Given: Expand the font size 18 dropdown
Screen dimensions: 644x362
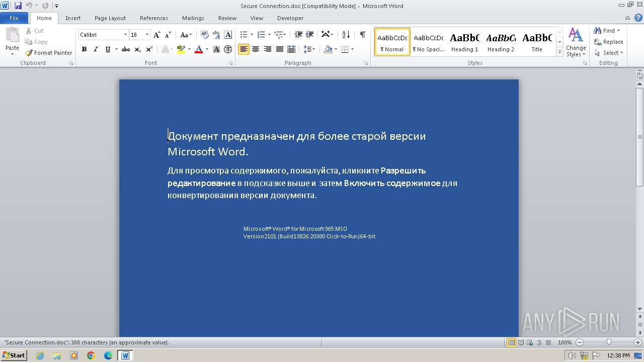Looking at the screenshot, I should (x=147, y=35).
